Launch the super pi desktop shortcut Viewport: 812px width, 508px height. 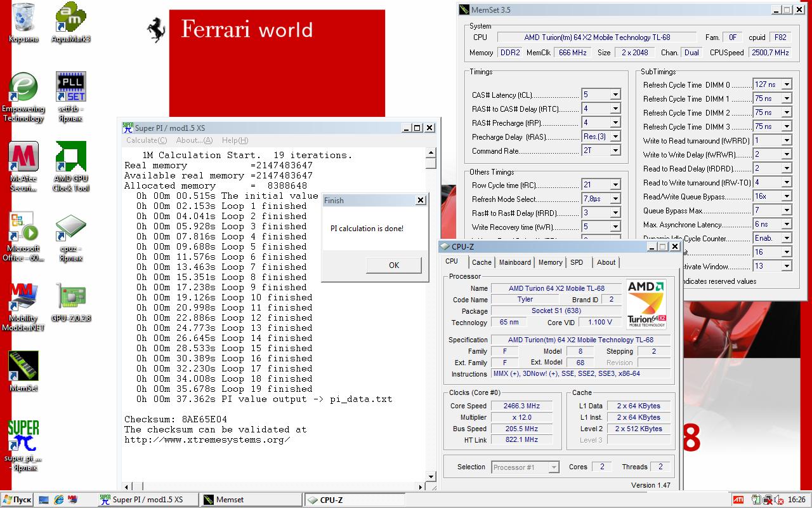[23, 446]
